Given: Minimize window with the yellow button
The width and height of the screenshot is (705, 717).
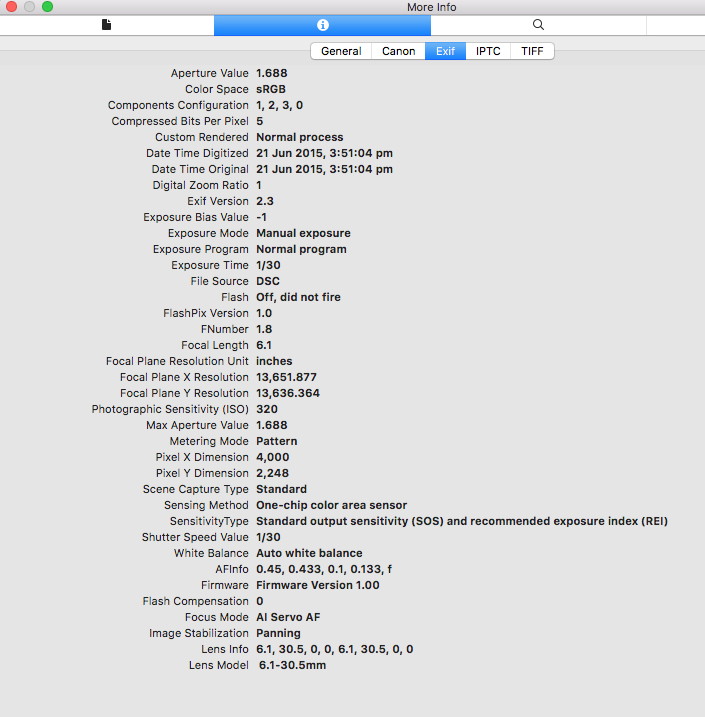Looking at the screenshot, I should point(28,7).
